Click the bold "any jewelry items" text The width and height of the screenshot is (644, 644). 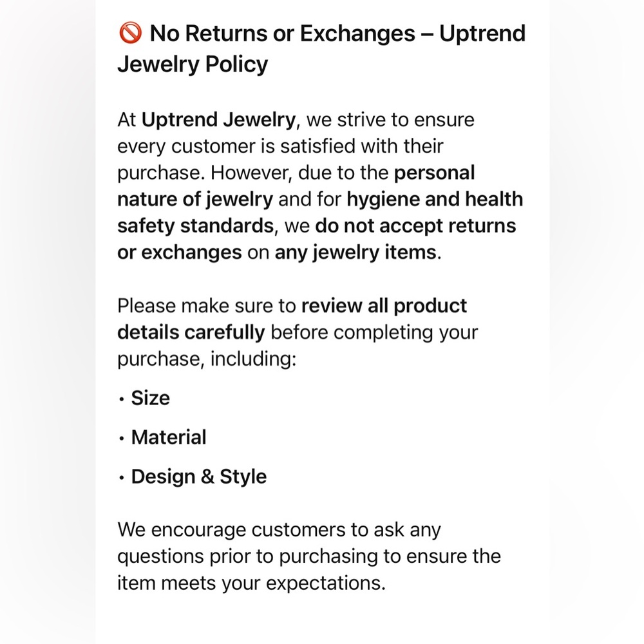point(355,252)
